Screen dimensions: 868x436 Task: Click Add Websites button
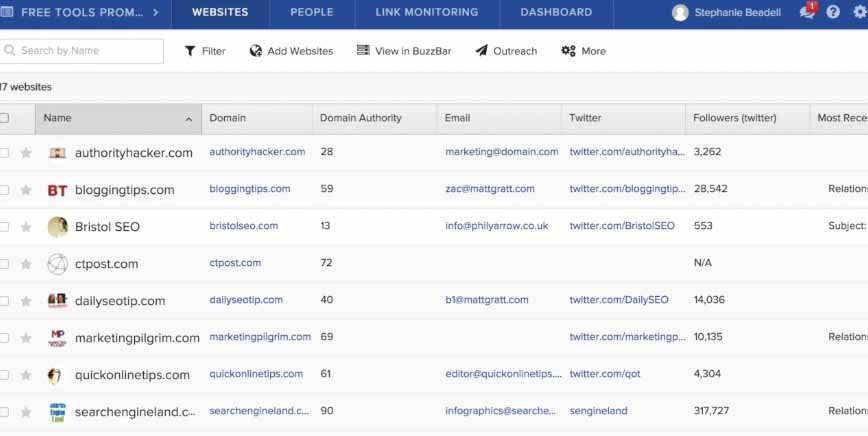291,51
